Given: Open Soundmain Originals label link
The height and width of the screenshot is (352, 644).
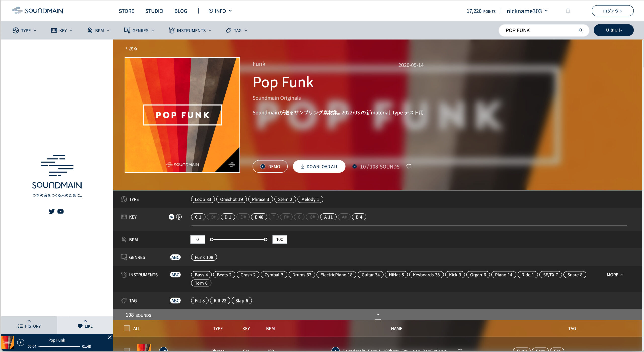Looking at the screenshot, I should pos(276,98).
